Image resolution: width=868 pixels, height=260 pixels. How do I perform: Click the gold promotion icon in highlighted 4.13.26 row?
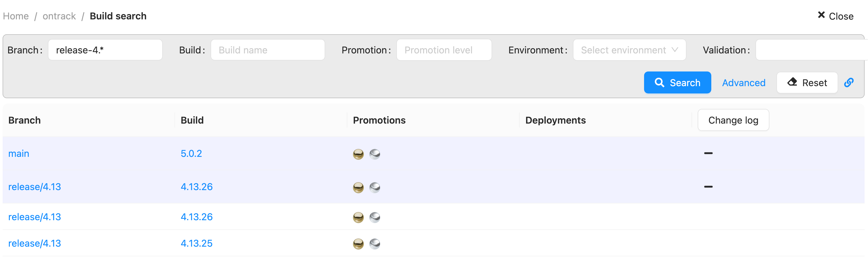pyautogui.click(x=358, y=187)
